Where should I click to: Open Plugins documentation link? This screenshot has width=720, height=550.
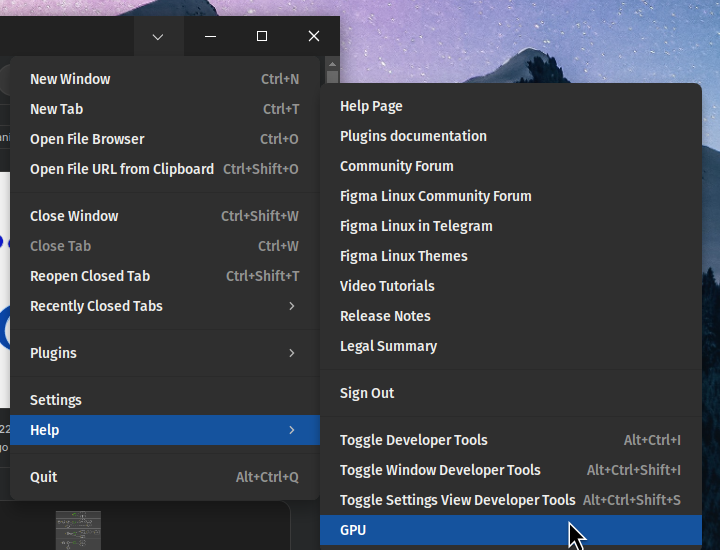(413, 136)
